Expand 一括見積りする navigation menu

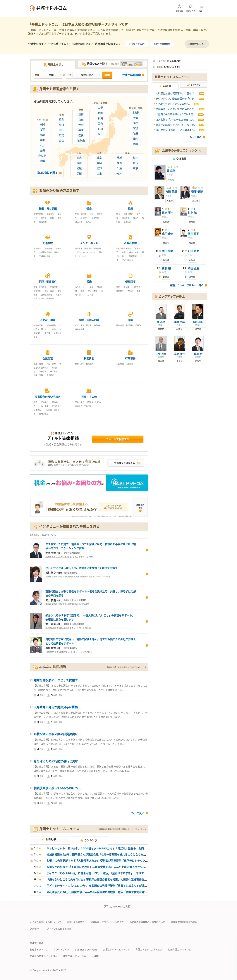tap(58, 44)
